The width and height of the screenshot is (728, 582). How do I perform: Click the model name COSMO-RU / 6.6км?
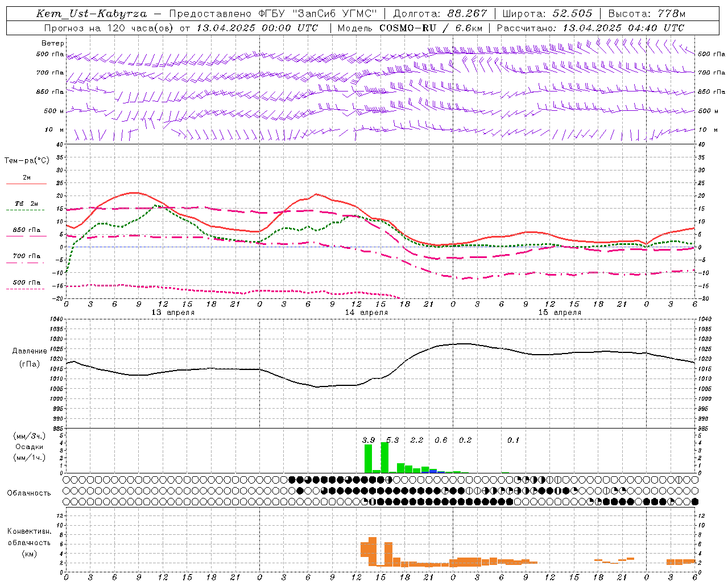click(430, 28)
